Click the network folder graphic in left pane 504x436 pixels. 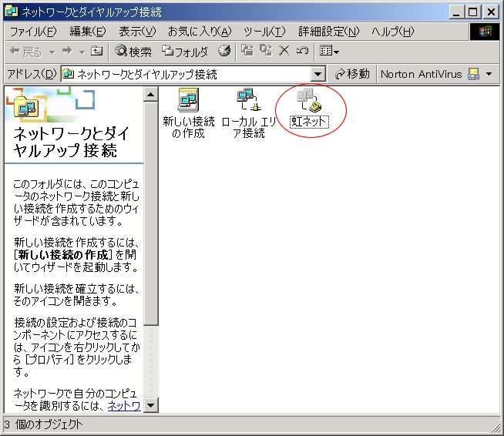26,107
